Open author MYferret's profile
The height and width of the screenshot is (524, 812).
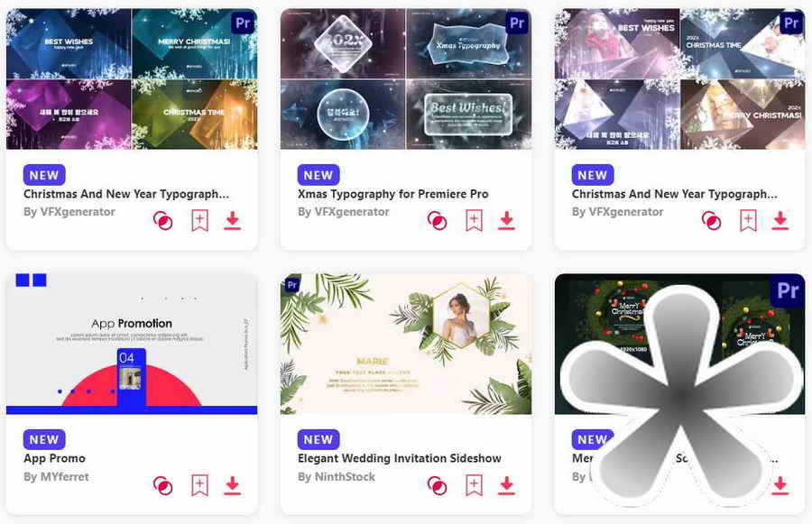56,476
